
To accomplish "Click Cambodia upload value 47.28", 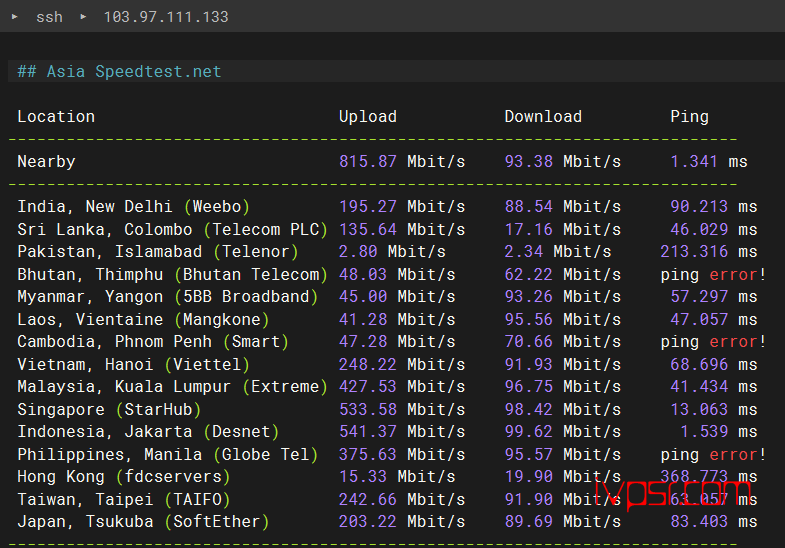I will coord(363,342).
